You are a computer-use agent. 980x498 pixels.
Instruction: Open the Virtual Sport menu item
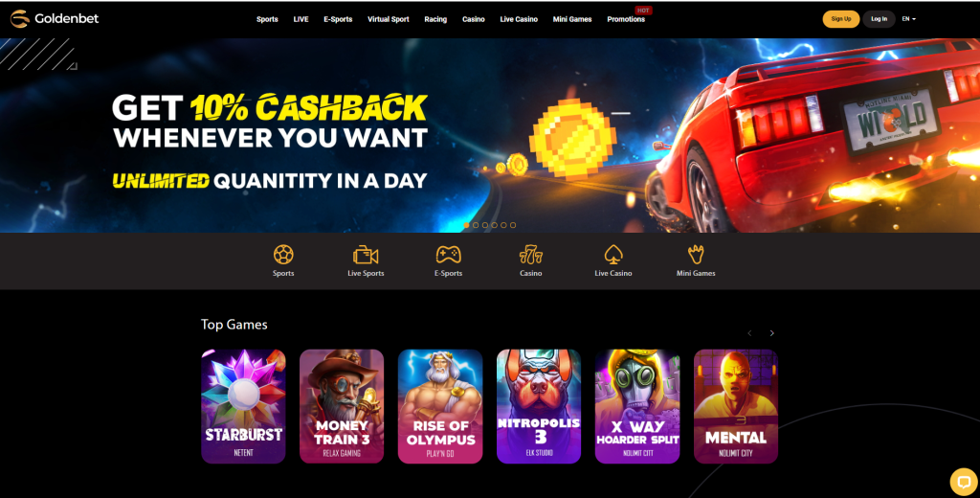coord(389,19)
